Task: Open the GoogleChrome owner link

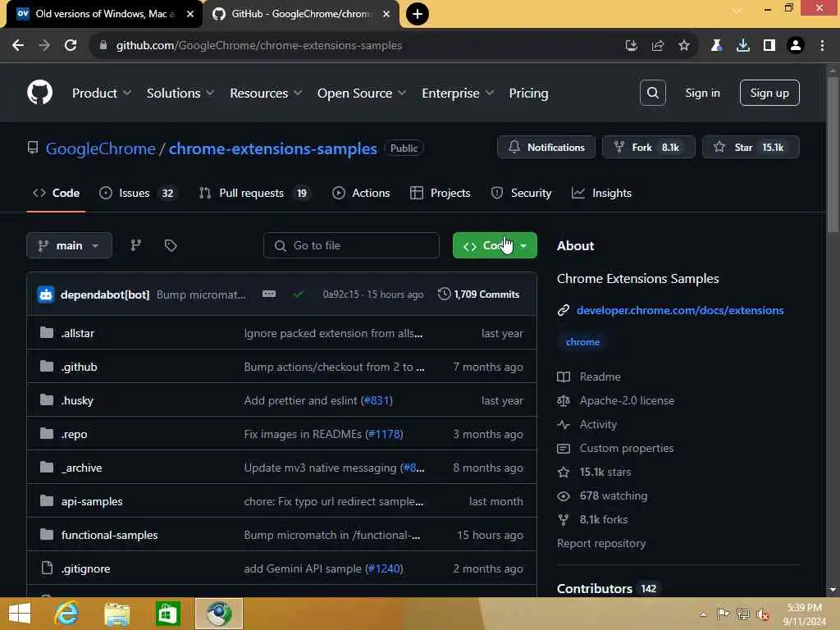Action: pyautogui.click(x=100, y=148)
